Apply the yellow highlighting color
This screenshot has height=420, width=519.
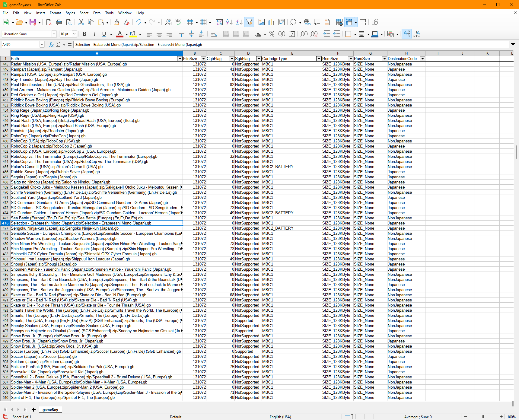tap(133, 34)
